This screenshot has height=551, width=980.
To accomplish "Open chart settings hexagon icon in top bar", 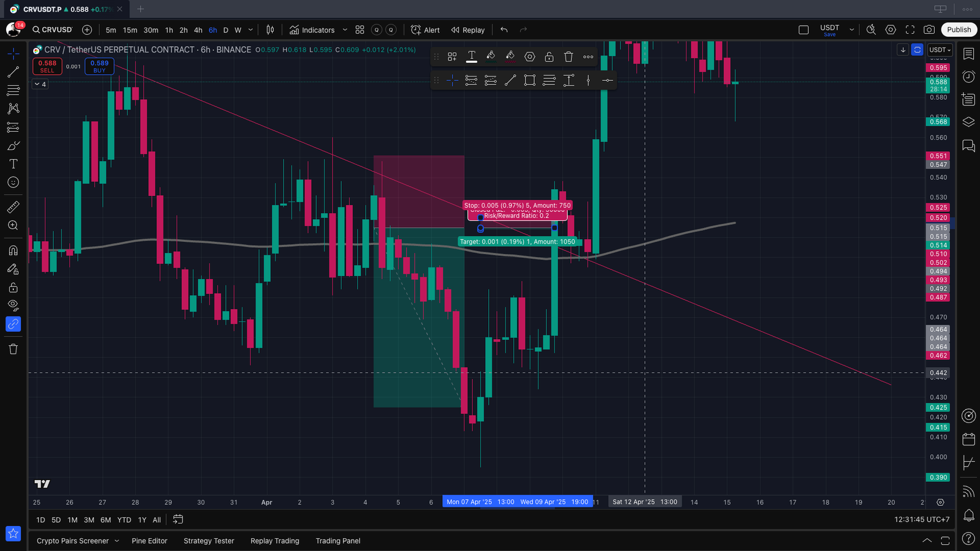I will coord(891,29).
